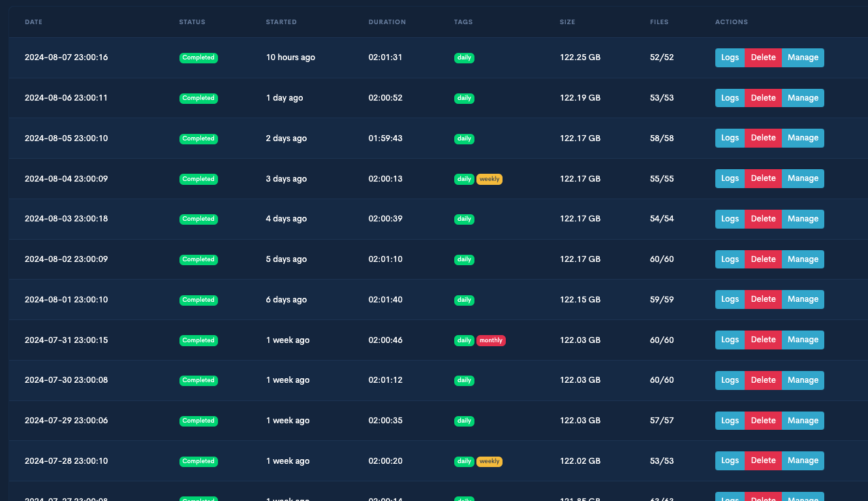This screenshot has width=868, height=501.
Task: Open Logs for 2024-08-03 backup
Action: click(730, 219)
